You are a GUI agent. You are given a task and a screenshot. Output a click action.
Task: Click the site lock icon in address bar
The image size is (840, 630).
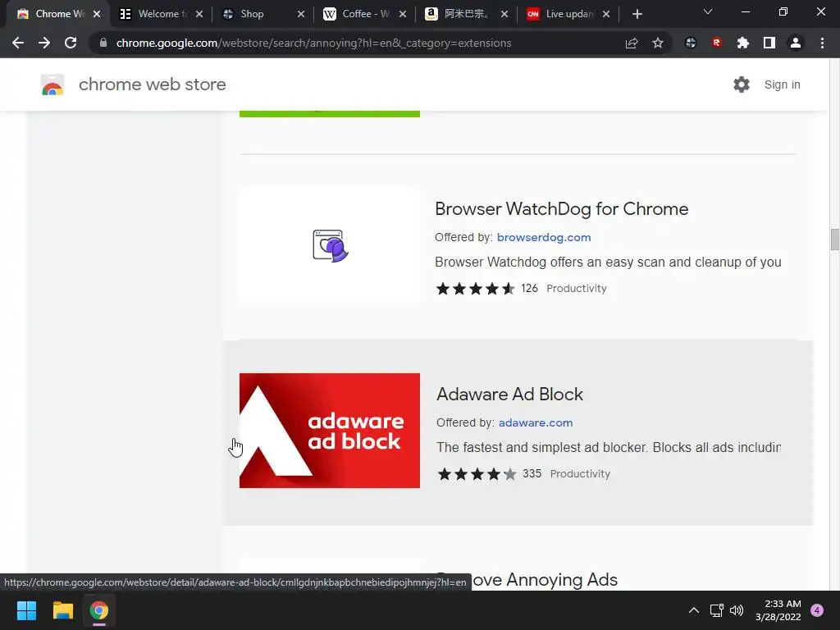[103, 43]
